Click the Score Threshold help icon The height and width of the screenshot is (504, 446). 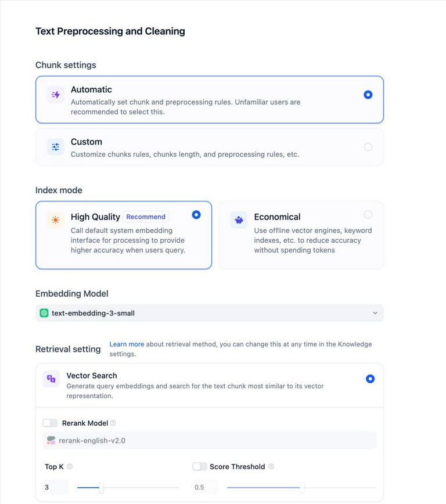[x=271, y=466]
